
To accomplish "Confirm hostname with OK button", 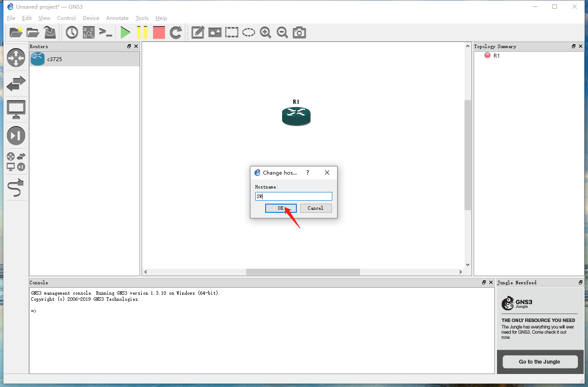I will (281, 208).
